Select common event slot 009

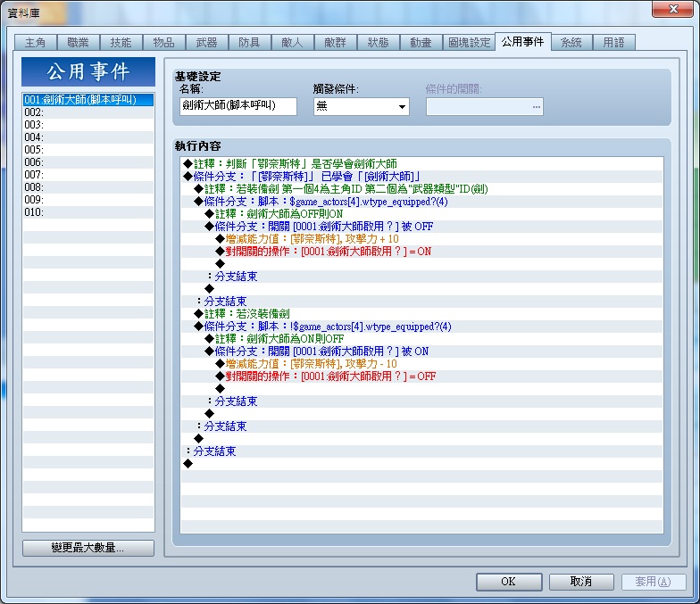coord(87,200)
